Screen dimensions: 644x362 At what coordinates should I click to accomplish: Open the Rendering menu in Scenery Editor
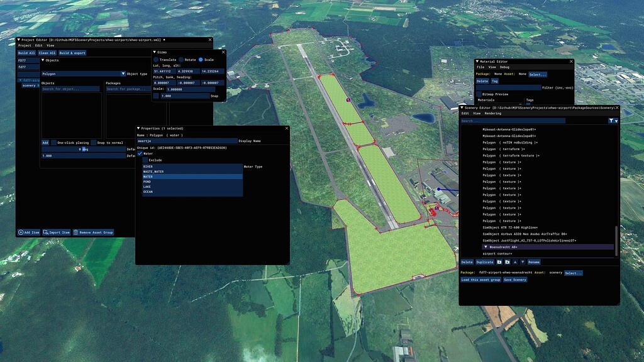pyautogui.click(x=493, y=113)
